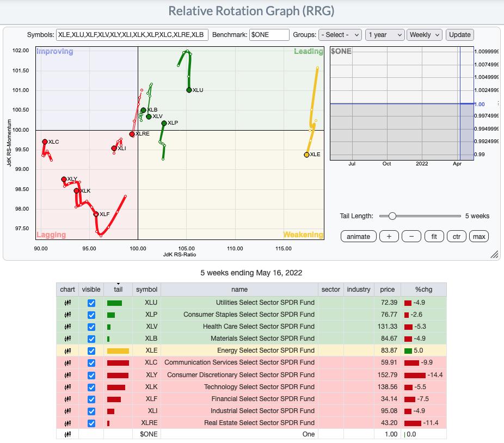
Task: Sort table by tail column
Action: point(118,290)
